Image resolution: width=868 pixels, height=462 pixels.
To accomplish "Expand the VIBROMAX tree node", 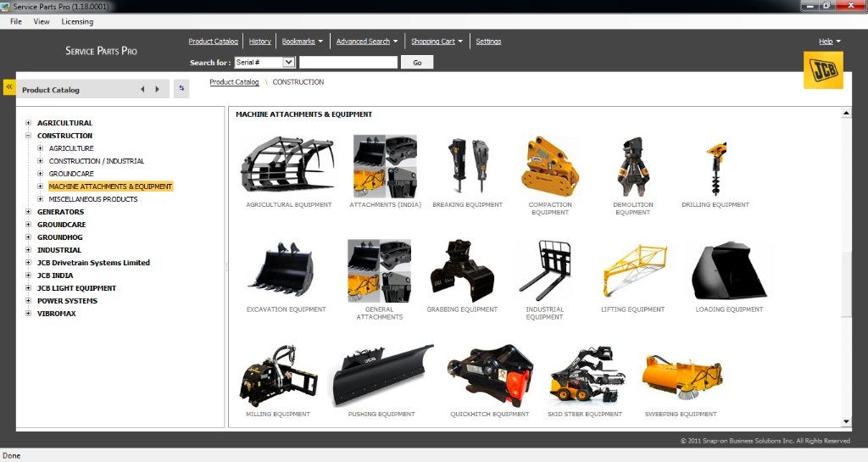I will (28, 314).
